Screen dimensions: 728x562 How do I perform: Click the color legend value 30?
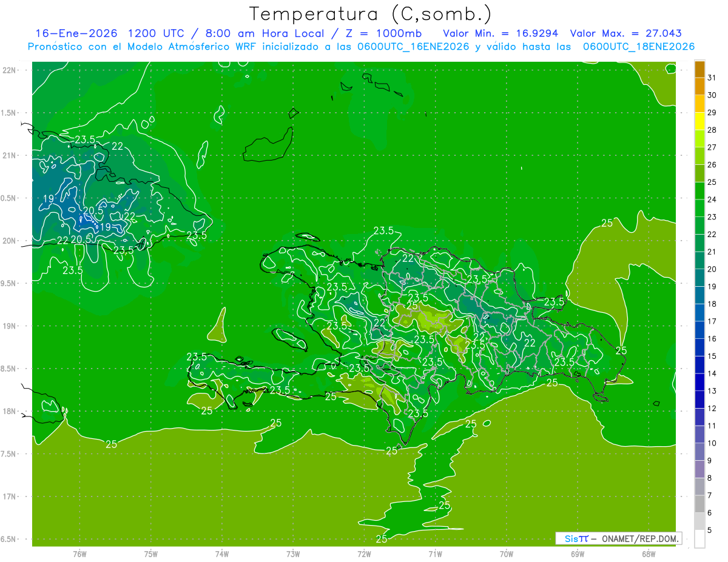(x=712, y=95)
